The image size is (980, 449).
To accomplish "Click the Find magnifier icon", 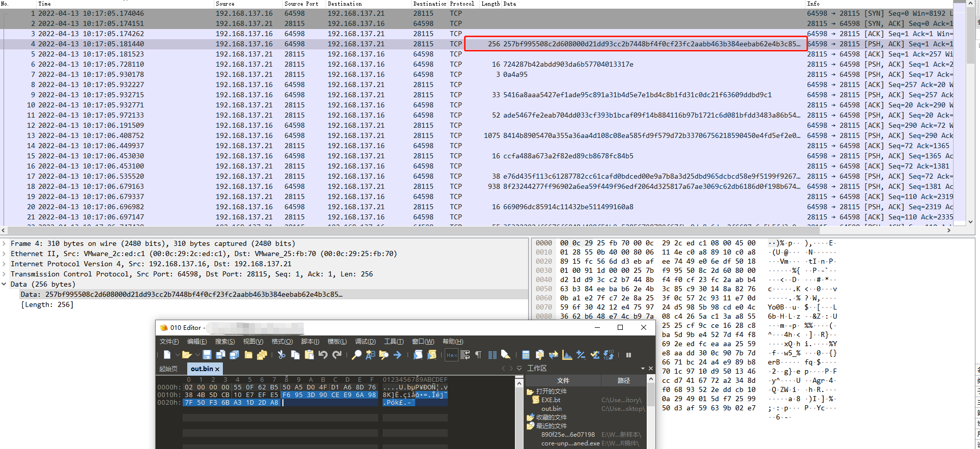I will pyautogui.click(x=357, y=355).
